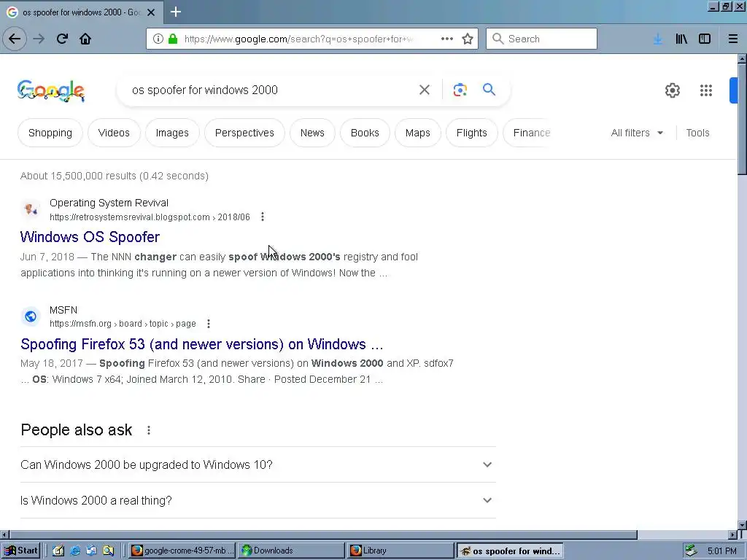The width and height of the screenshot is (747, 560).
Task: Submit search with magnifying glass icon
Action: 489,89
